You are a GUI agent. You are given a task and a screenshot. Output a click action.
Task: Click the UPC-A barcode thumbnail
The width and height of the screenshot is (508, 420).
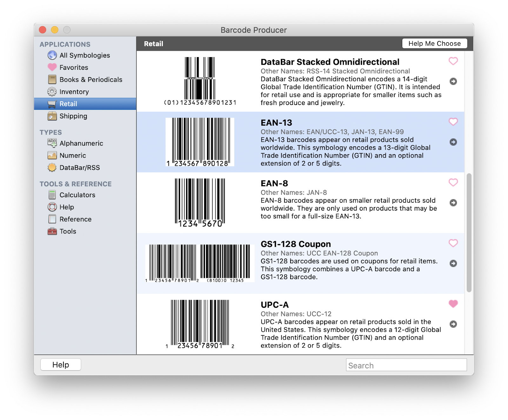click(x=200, y=324)
